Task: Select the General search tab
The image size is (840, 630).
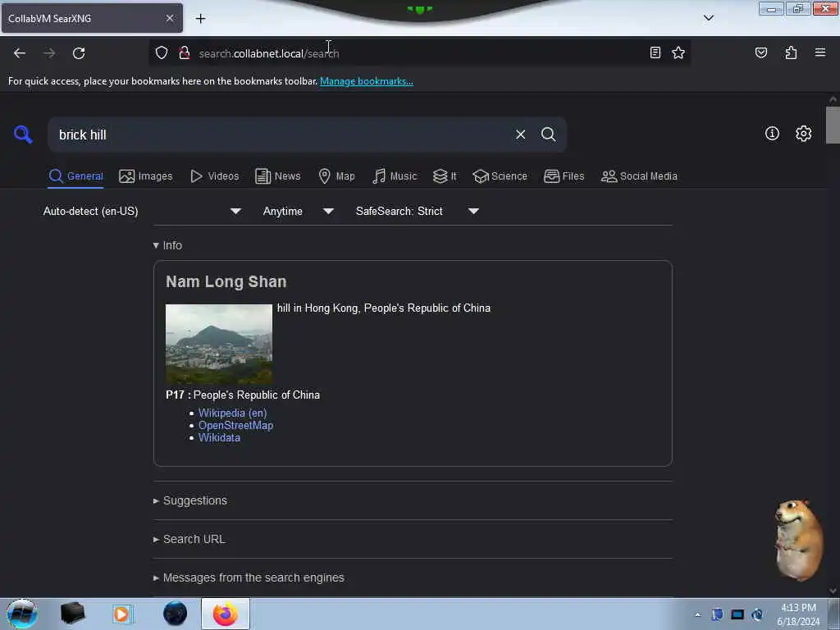Action: pyautogui.click(x=75, y=176)
